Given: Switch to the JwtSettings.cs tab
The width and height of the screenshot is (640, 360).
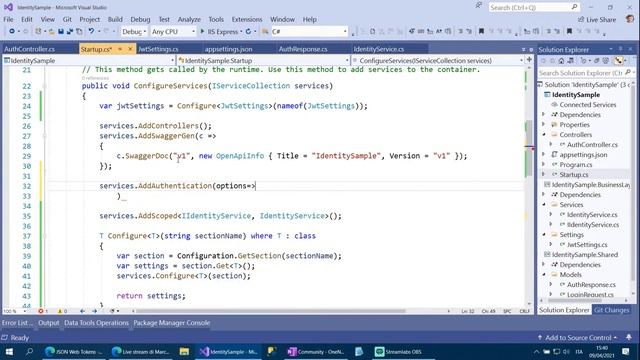Looking at the screenshot, I should [158, 49].
